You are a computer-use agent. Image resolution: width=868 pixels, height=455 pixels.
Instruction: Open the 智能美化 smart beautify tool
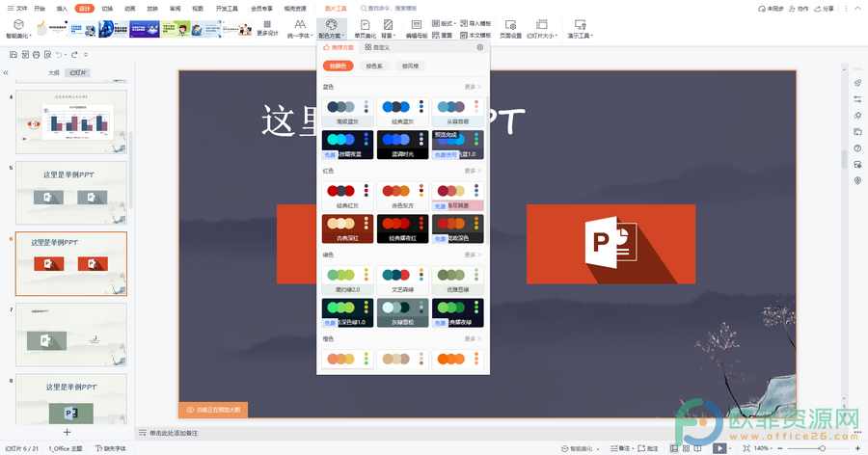(x=18, y=29)
